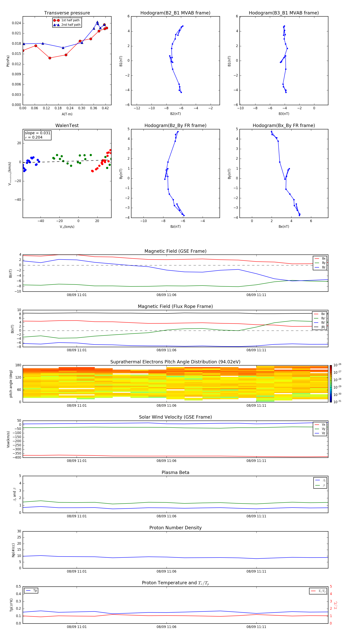Image resolution: width=351 pixels, height=644 pixels.
Task: Select the By' entry in the Flux Rope legend
Action: (320, 318)
